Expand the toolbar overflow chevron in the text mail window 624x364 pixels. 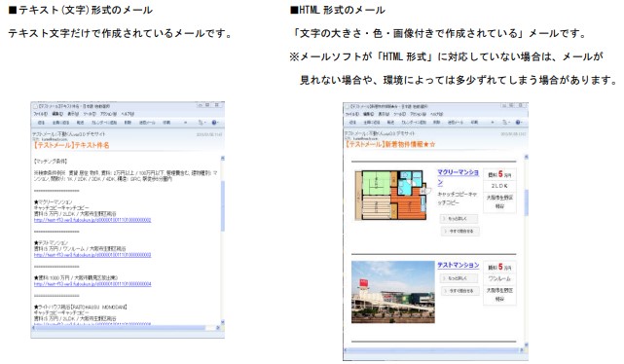[185, 123]
